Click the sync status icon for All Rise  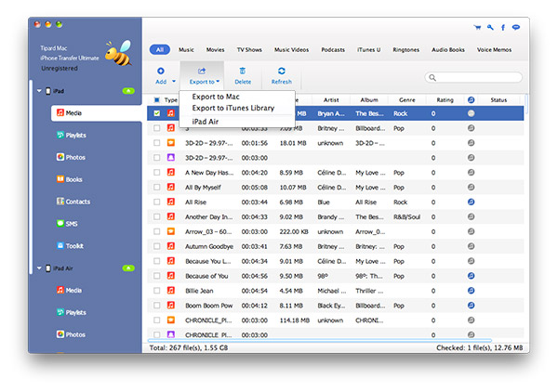[x=471, y=202]
